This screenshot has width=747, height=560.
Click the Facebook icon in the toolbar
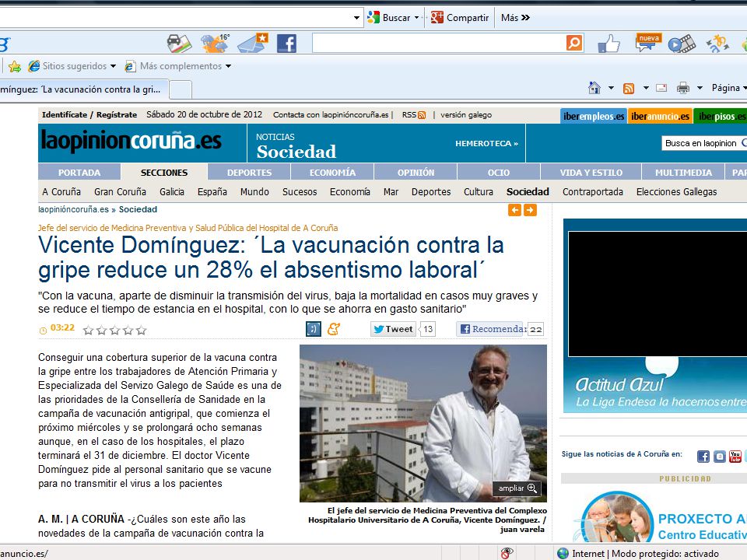click(x=286, y=44)
